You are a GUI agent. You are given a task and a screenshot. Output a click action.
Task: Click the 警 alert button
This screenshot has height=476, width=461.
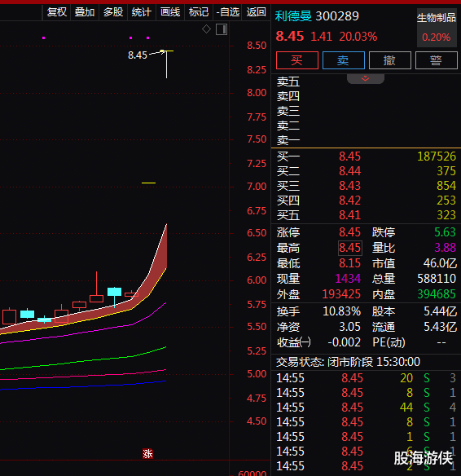pos(436,60)
